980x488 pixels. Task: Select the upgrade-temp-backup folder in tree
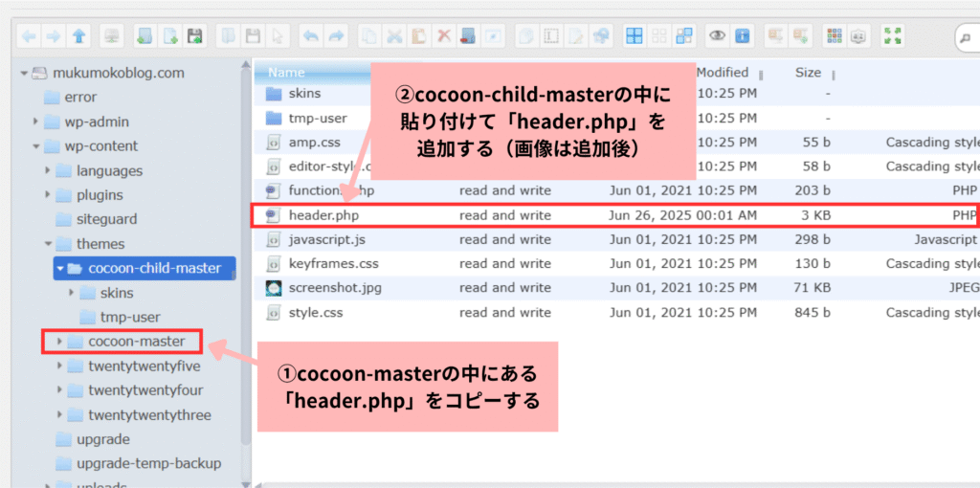coord(138,464)
